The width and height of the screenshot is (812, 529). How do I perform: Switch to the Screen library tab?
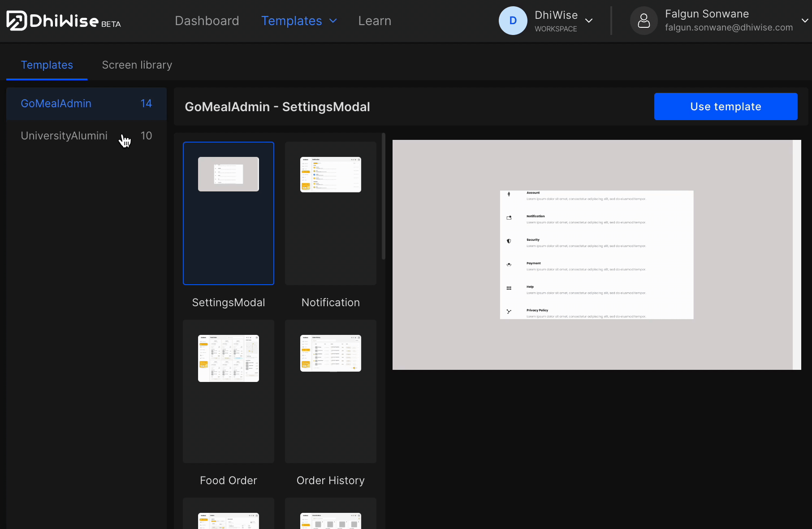pyautogui.click(x=137, y=65)
